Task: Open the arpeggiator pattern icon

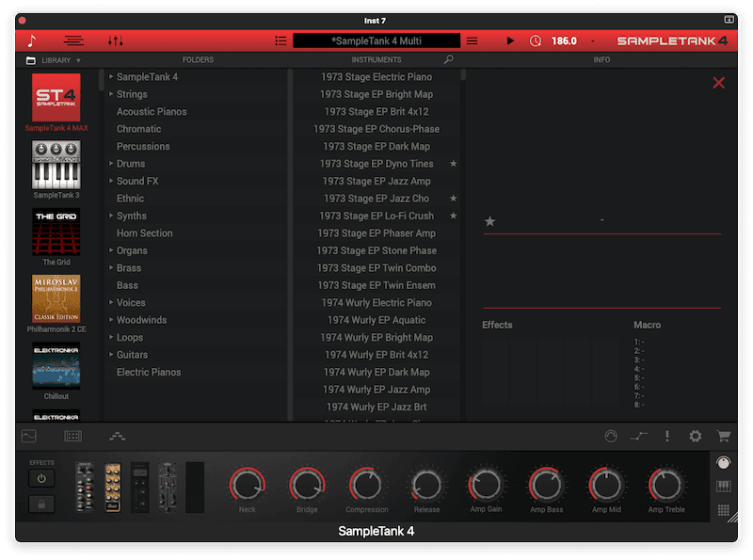Action: pyautogui.click(x=117, y=436)
